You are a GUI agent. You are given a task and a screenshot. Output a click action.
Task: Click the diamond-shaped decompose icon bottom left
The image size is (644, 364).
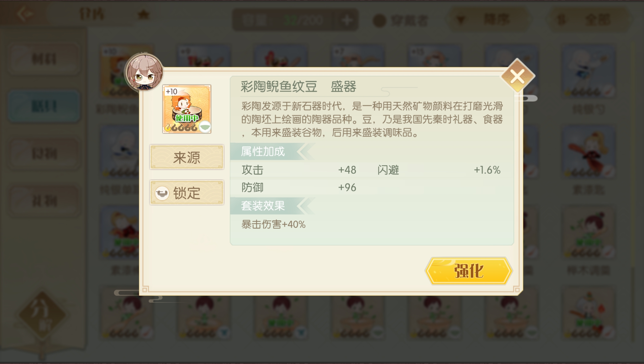(43, 315)
